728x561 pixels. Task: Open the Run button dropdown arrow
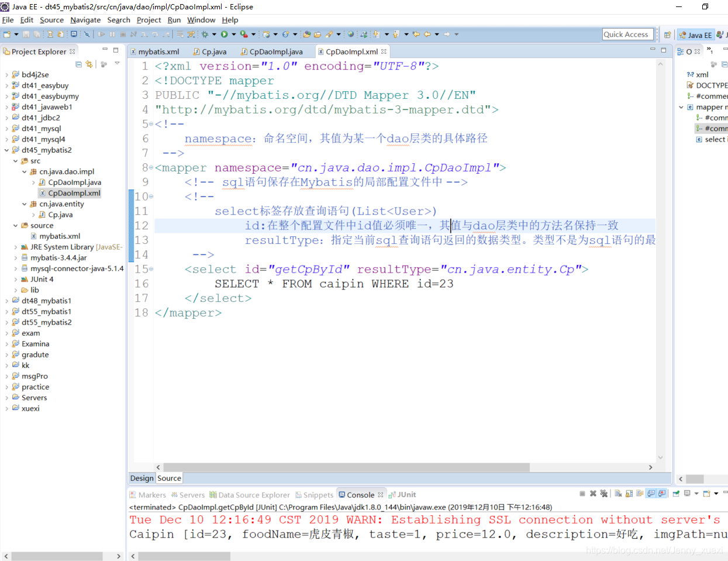click(234, 35)
